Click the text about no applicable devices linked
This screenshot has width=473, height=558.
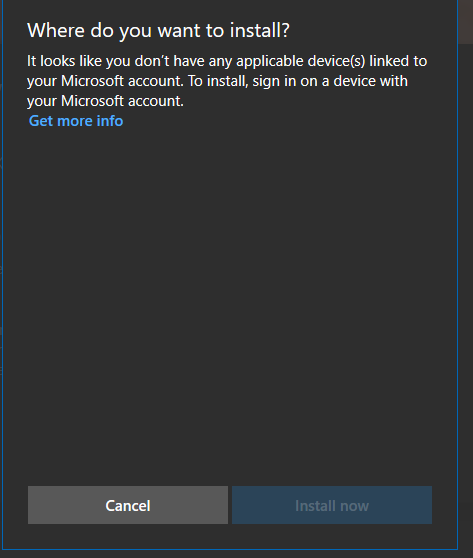click(227, 81)
